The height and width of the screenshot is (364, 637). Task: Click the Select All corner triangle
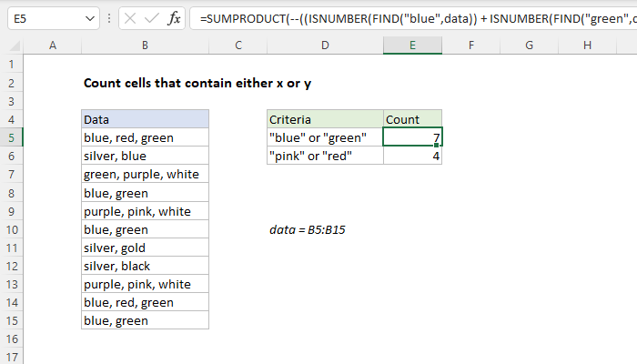tap(10, 45)
